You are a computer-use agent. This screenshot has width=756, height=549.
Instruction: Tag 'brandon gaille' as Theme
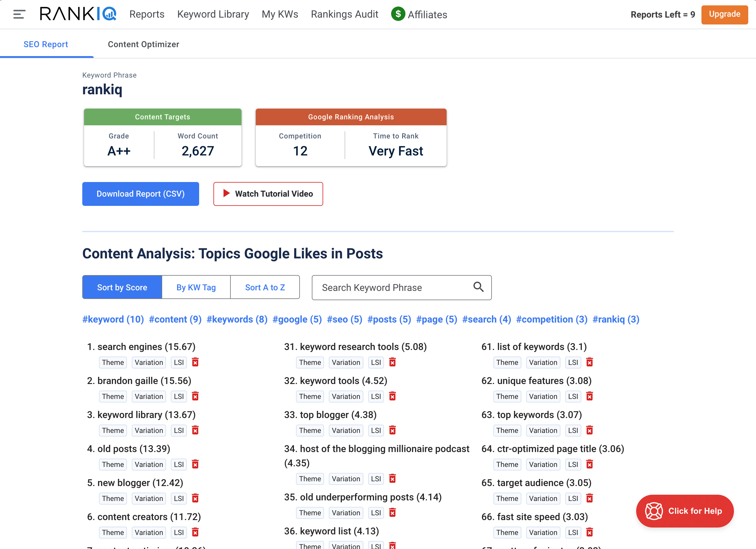[113, 396]
